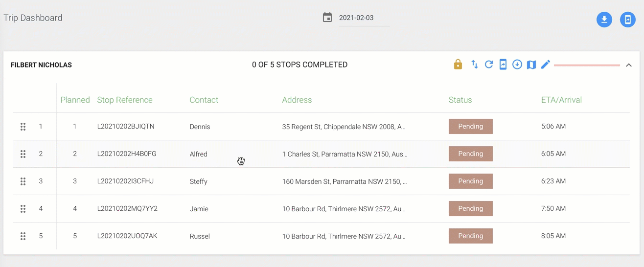Click Pending status for Dennis stop
Image resolution: width=644 pixels, height=267 pixels.
click(471, 126)
